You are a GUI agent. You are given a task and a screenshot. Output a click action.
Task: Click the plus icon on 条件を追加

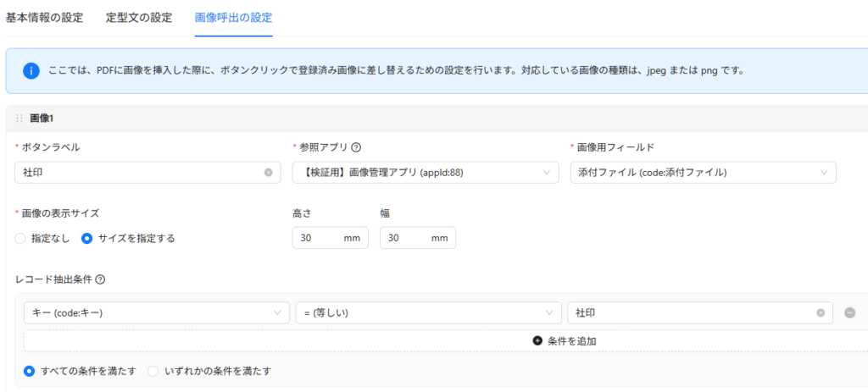tap(537, 341)
